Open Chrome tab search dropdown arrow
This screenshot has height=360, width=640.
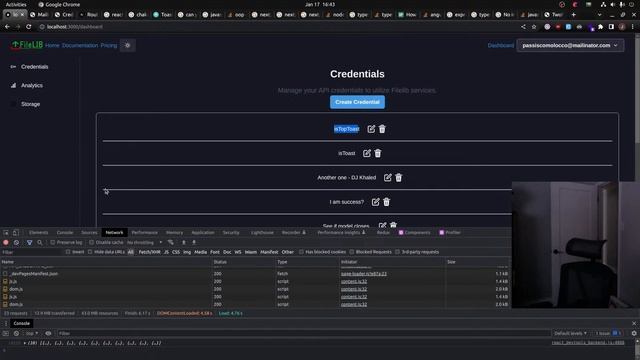(599, 14)
